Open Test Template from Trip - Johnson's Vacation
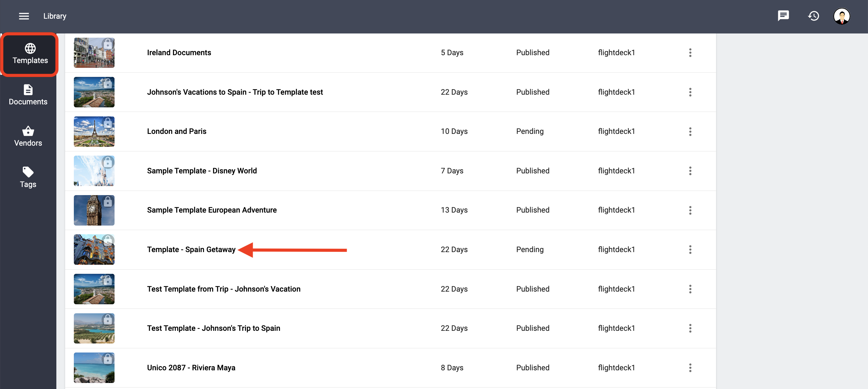The height and width of the screenshot is (389, 868). pos(224,289)
